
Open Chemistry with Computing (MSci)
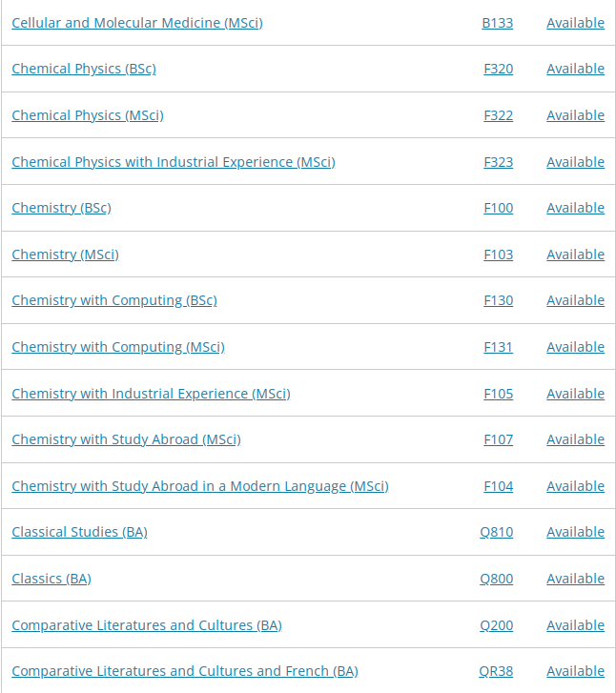coord(118,347)
